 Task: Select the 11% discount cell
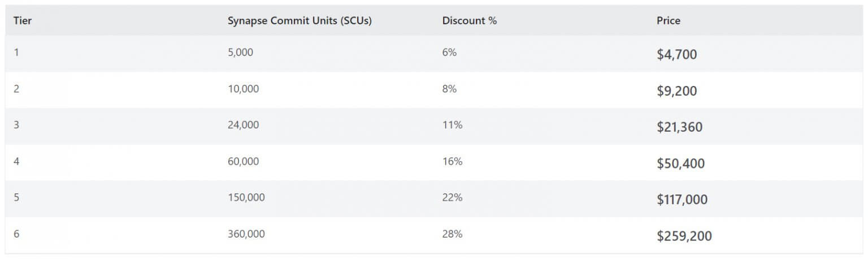tap(452, 125)
